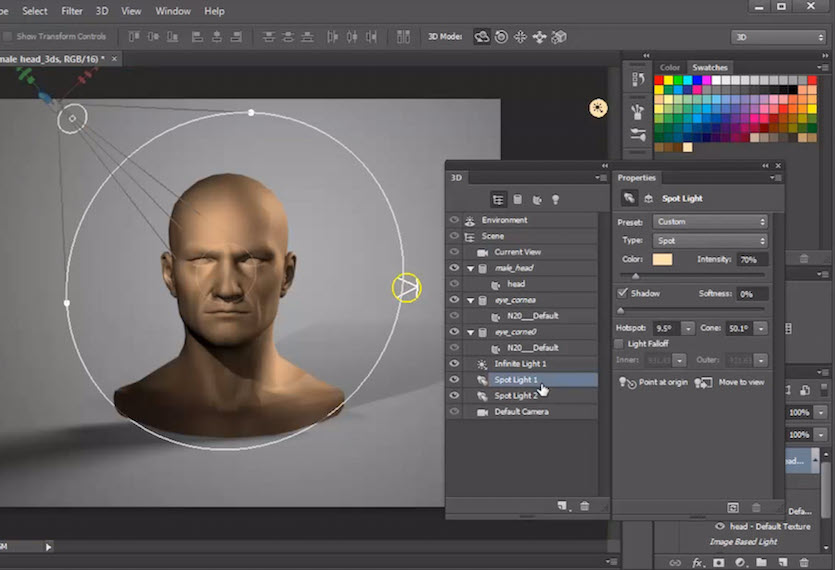The height and width of the screenshot is (570, 835).
Task: Open the 3D workspace dropdown
Action: 778,37
